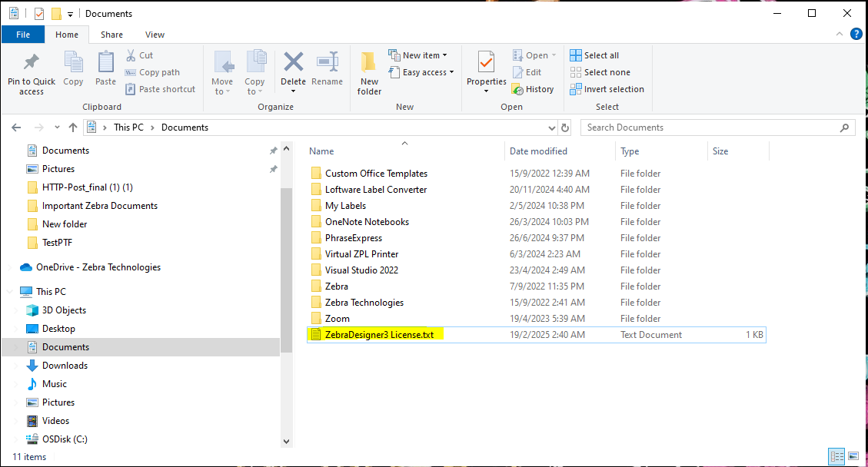
Task: Switch to Large icons view
Action: [853, 456]
